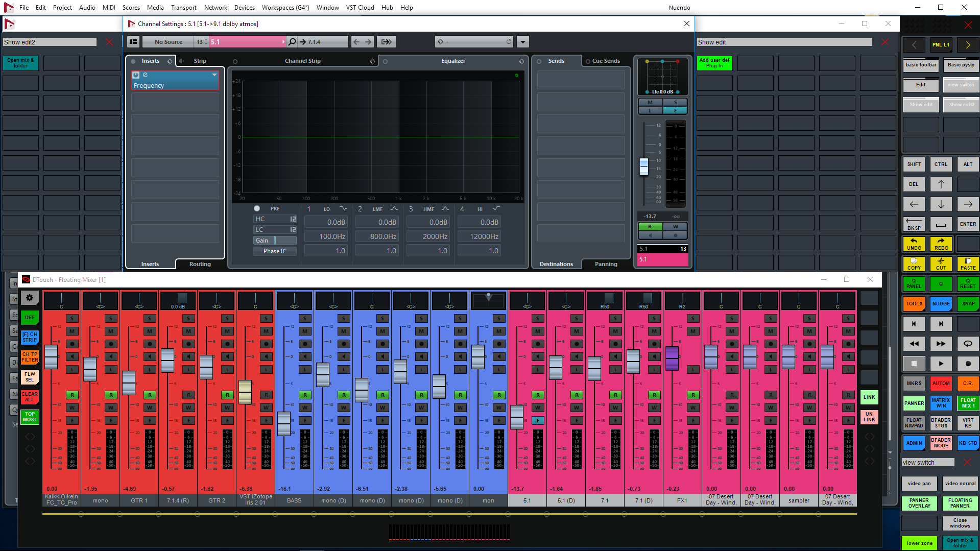
Task: Click the up arrow key button
Action: pos(941,184)
